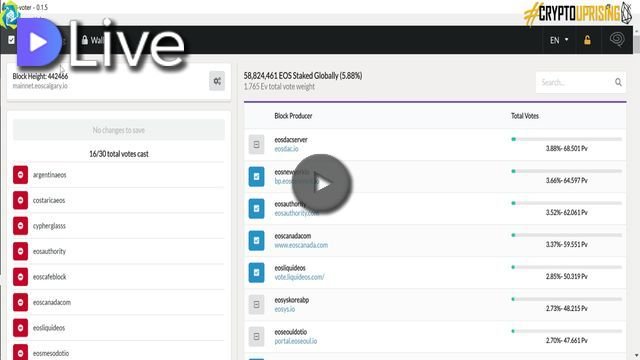Viewport: 640px width, 360px height.
Task: Click the checkbox icon in top menu
Action: [11, 40]
